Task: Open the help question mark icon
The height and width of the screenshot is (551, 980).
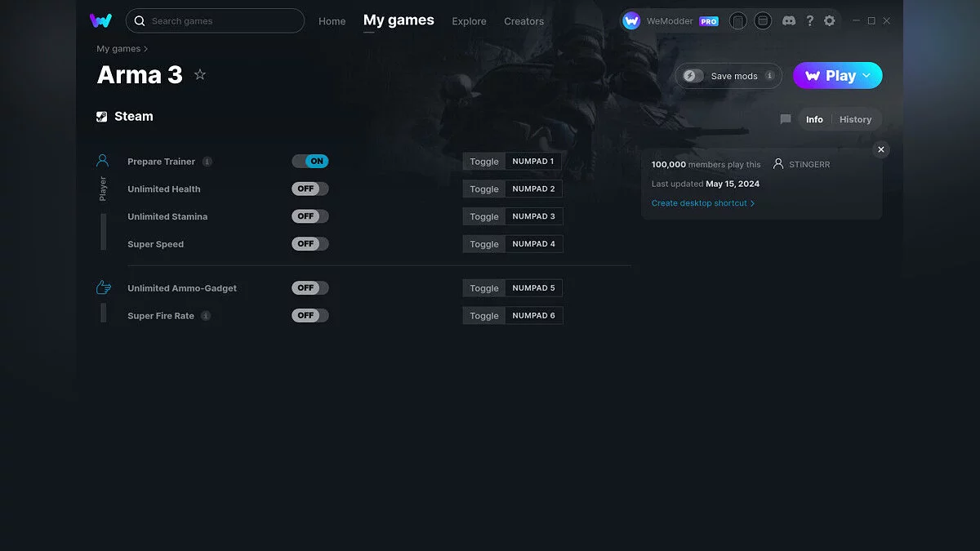Action: 809,21
